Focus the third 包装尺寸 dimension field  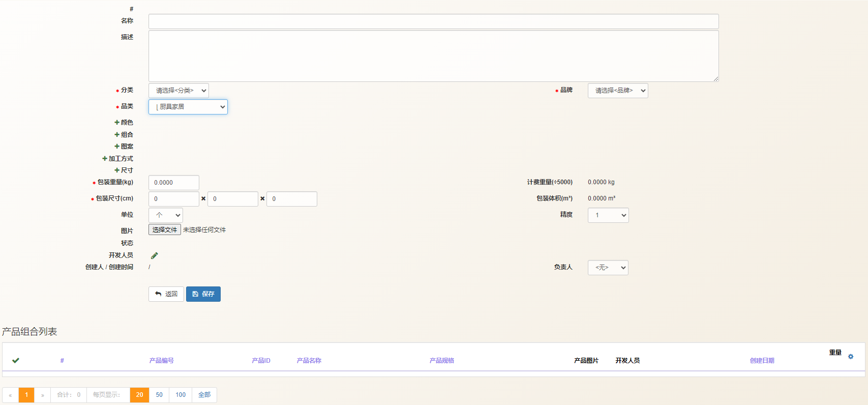pos(292,199)
